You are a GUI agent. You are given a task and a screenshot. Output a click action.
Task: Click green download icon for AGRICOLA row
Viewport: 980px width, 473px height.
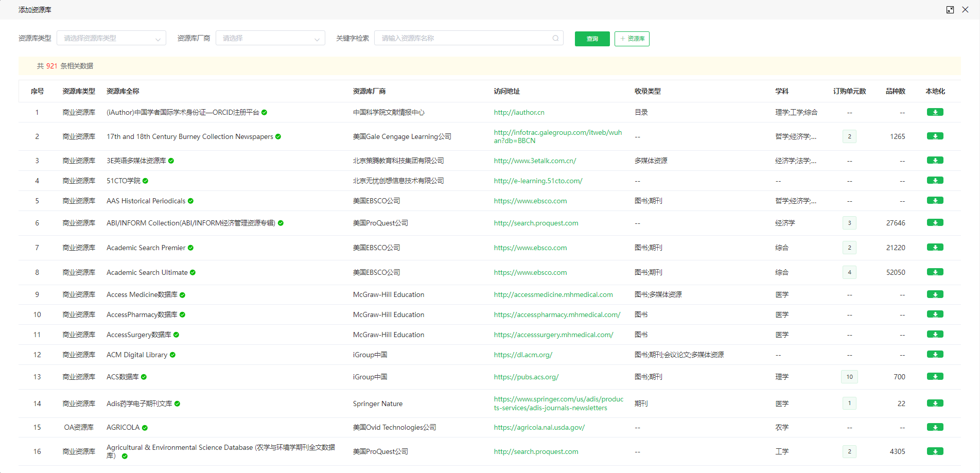point(935,427)
